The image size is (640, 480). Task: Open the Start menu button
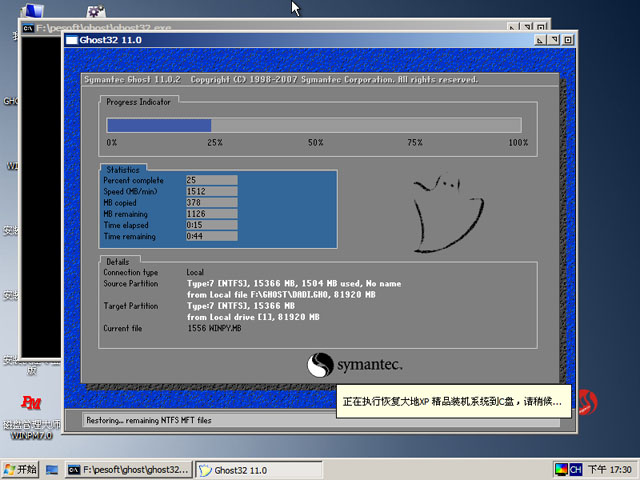20,469
